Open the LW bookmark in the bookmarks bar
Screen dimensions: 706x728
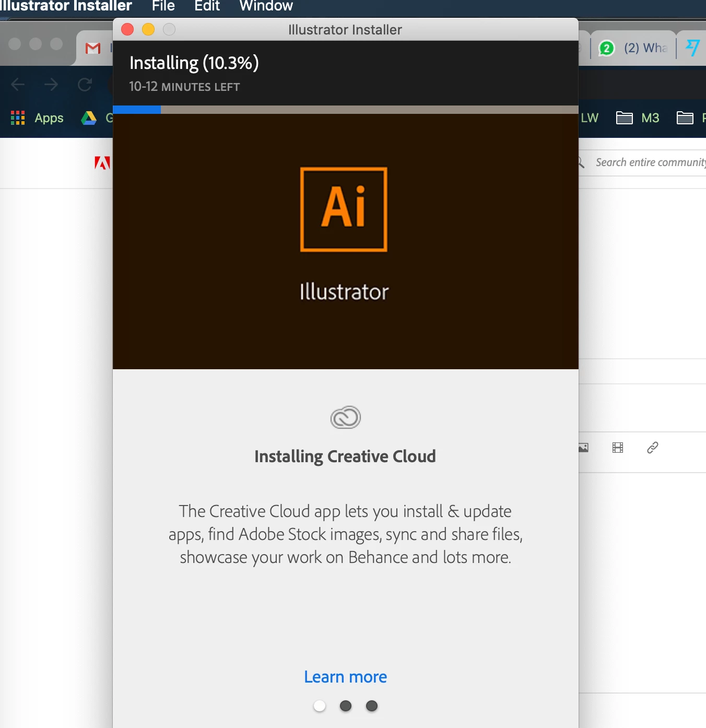590,118
